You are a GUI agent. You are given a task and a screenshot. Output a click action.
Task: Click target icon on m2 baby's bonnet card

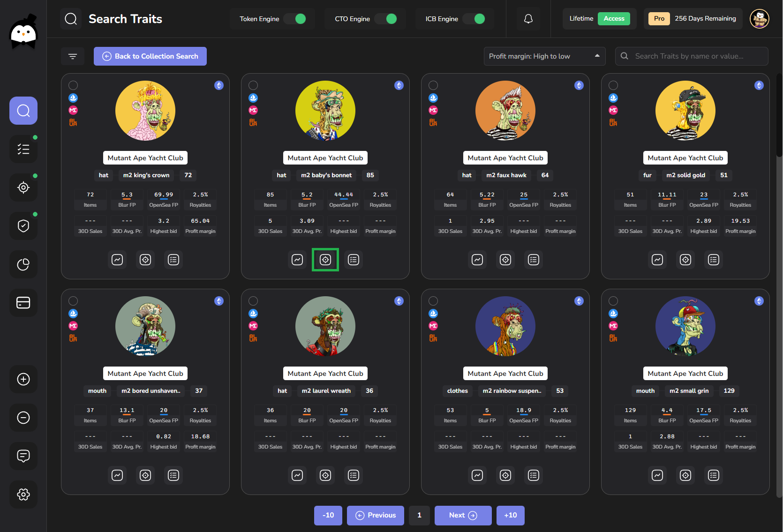(325, 260)
